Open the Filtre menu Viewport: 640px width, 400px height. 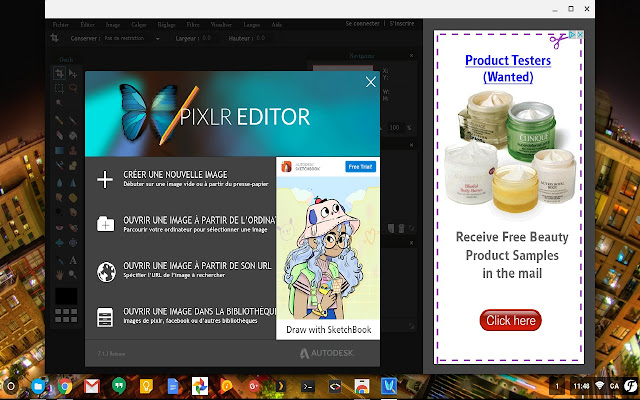(x=193, y=24)
